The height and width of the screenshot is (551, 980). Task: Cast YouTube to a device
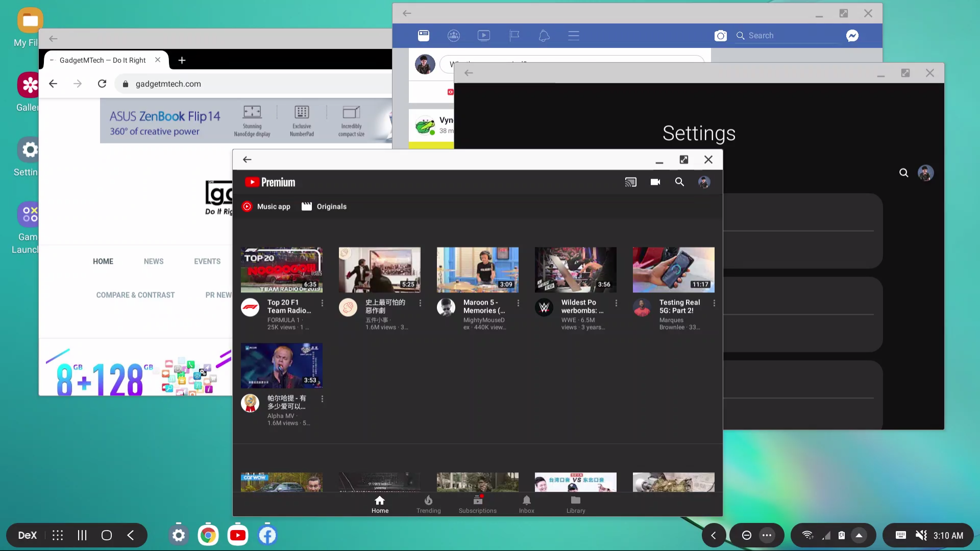tap(631, 182)
